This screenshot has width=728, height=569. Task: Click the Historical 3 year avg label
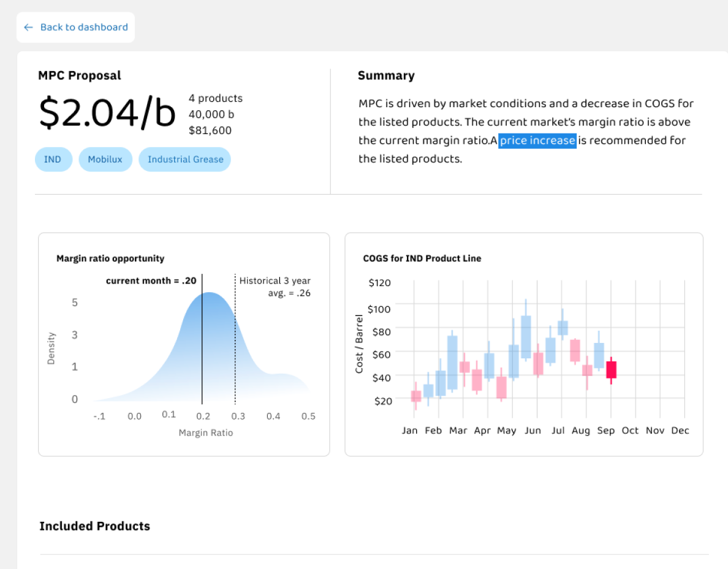(275, 287)
